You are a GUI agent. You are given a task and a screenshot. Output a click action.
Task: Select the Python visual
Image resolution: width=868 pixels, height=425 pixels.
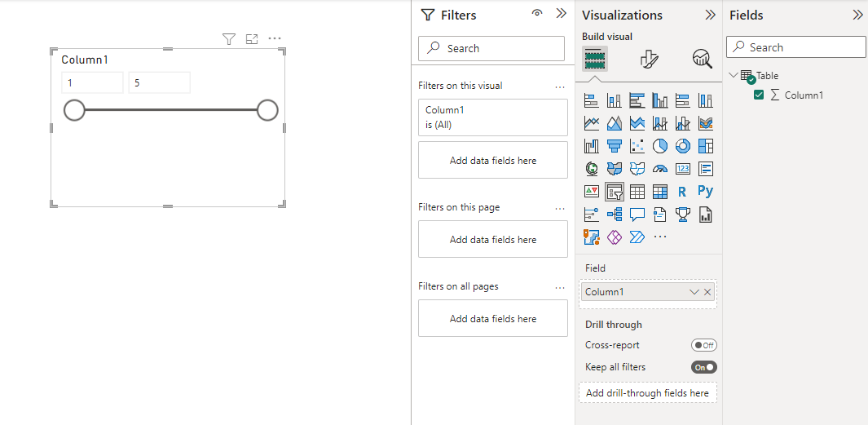click(705, 191)
